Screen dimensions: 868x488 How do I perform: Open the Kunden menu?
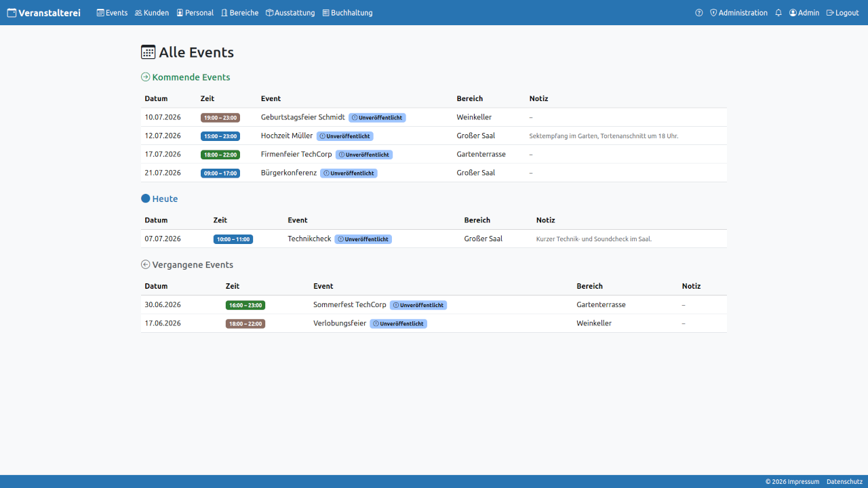pos(152,13)
